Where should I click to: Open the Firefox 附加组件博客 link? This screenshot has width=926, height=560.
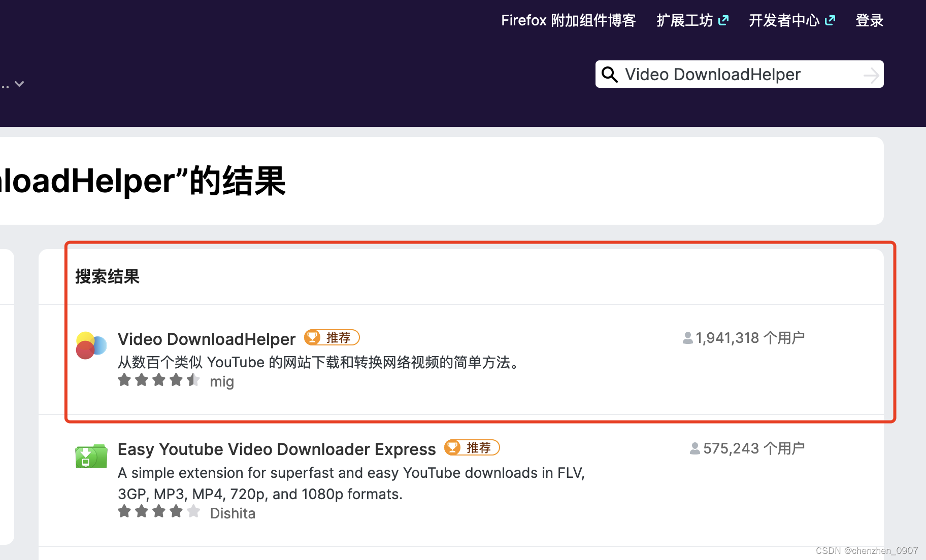(568, 20)
